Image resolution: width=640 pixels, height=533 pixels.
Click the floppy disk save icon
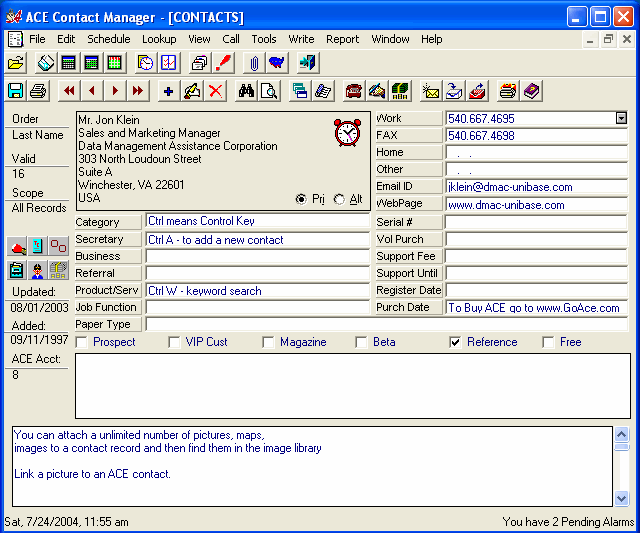16,91
